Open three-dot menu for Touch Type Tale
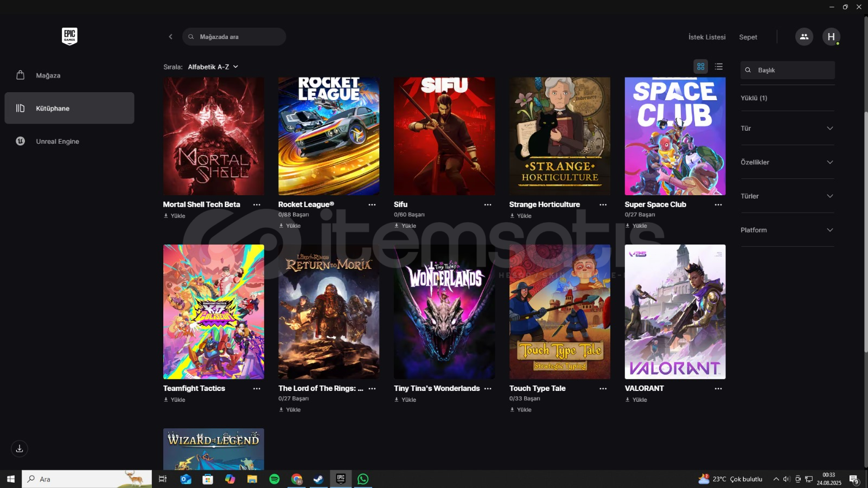The height and width of the screenshot is (488, 868). pos(603,389)
